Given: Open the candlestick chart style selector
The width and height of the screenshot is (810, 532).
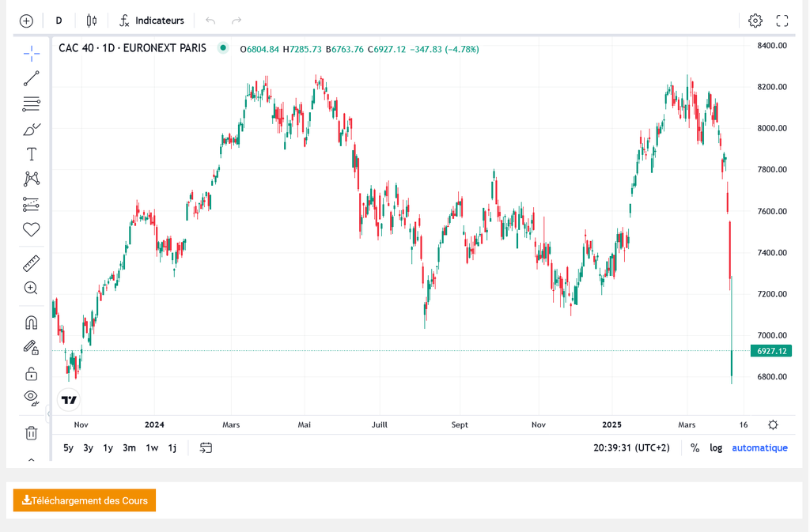Looking at the screenshot, I should (x=92, y=21).
